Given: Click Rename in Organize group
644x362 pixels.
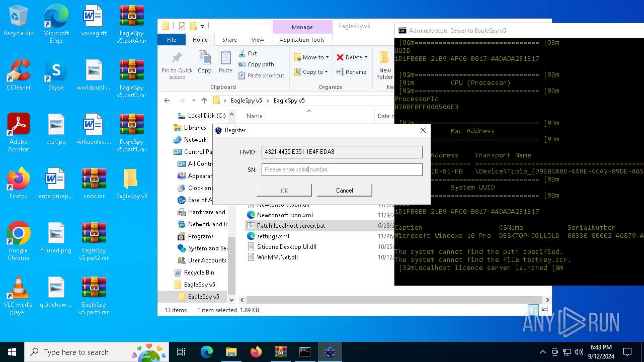Looking at the screenshot, I should 351,72.
